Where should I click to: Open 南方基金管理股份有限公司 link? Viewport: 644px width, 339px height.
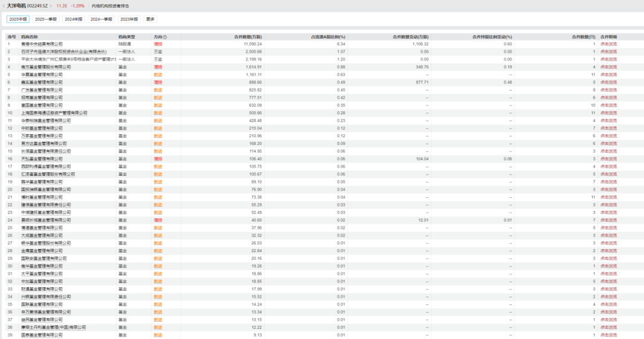click(46, 67)
